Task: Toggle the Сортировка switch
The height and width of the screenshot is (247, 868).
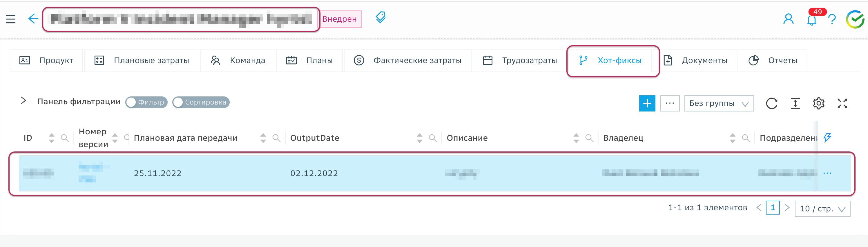Action: pos(201,102)
